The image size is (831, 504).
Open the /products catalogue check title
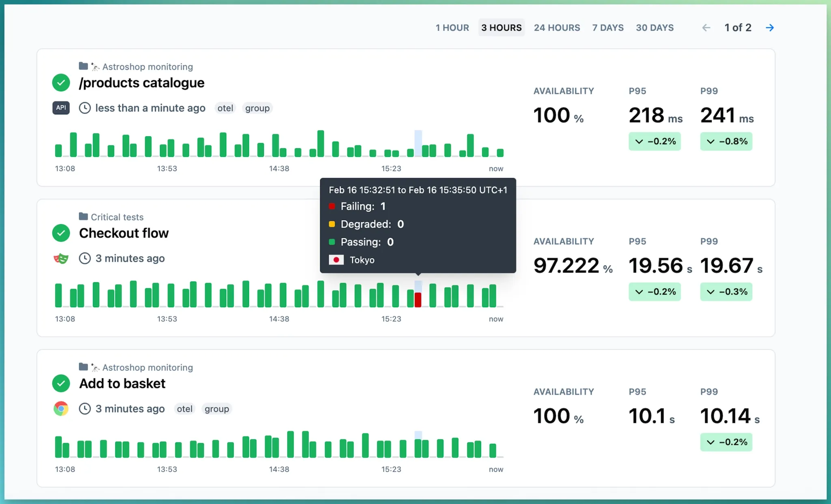(x=142, y=83)
